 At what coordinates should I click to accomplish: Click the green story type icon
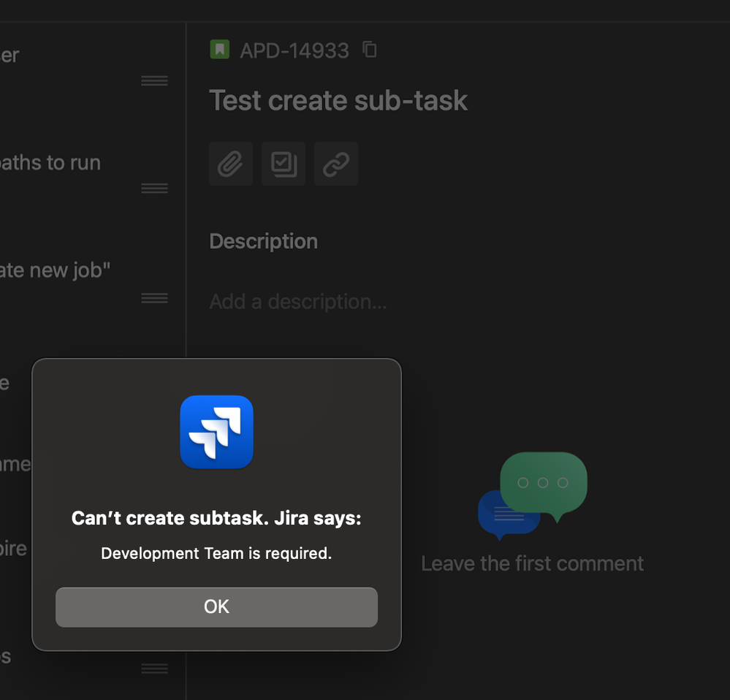point(220,50)
